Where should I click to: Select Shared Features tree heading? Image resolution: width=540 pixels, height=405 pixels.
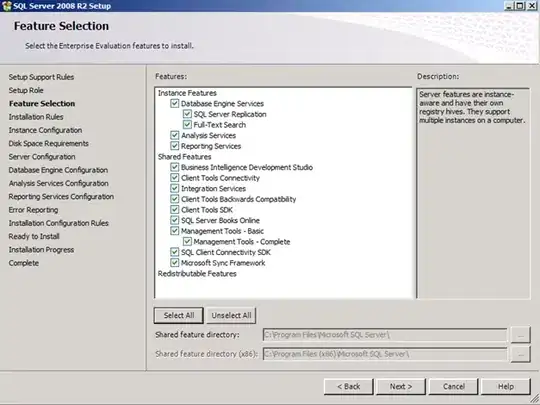(185, 157)
